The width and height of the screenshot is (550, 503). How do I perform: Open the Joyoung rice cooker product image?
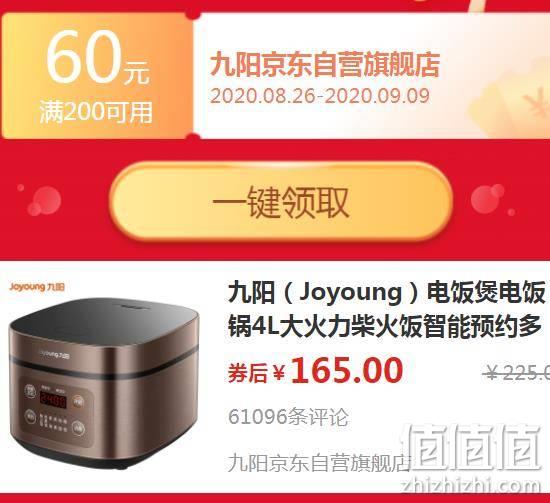[x=105, y=382]
